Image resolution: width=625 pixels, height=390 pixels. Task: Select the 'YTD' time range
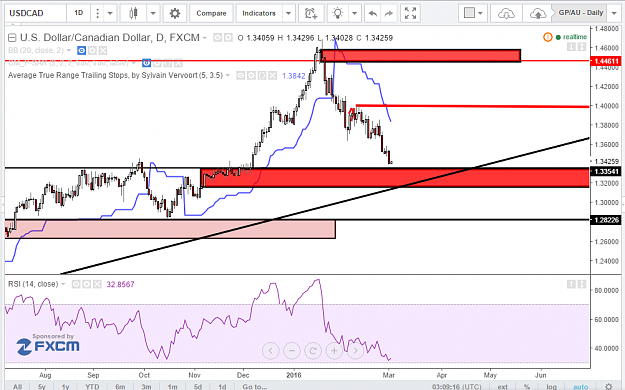click(x=92, y=386)
